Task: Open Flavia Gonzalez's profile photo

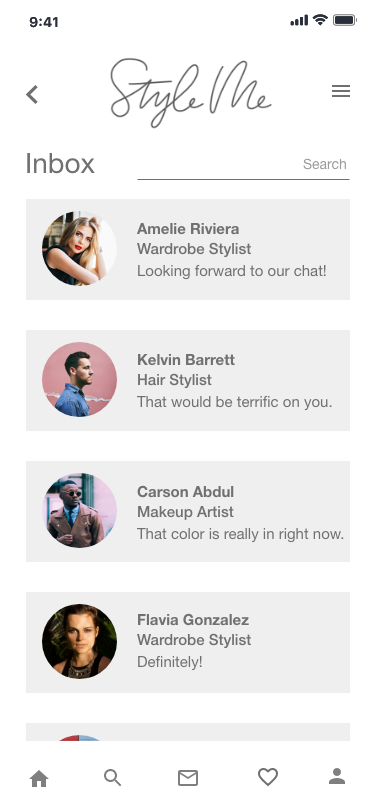Action: click(x=79, y=642)
